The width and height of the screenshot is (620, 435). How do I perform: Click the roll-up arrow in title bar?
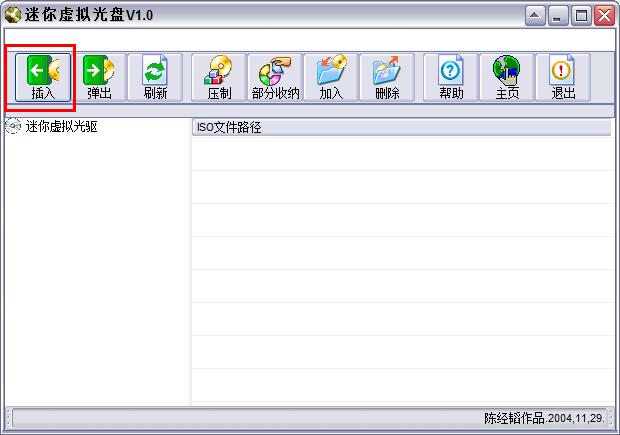click(x=535, y=16)
